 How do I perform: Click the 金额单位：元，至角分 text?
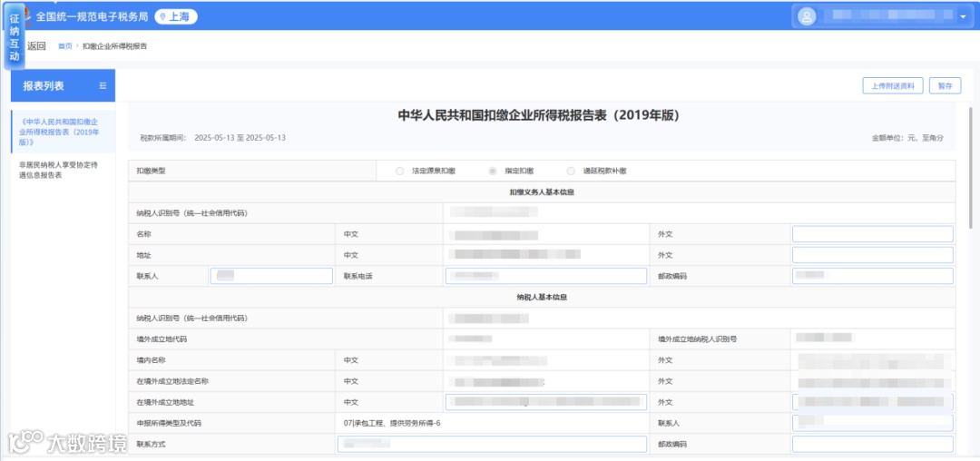[x=907, y=137]
